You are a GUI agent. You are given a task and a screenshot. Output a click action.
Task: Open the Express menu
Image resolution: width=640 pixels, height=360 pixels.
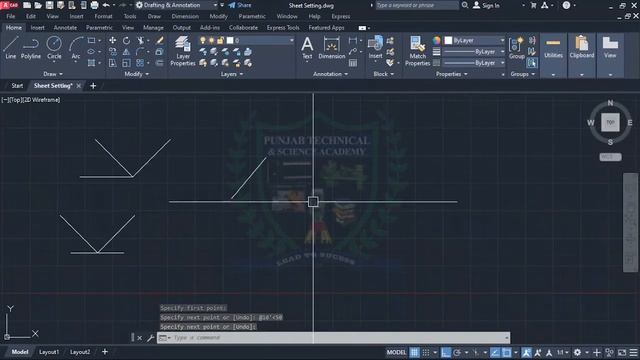pos(340,16)
